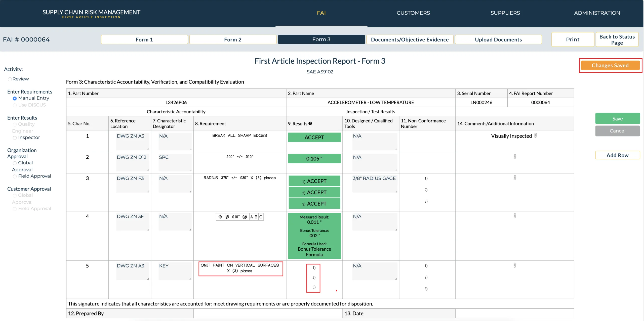Image resolution: width=644 pixels, height=321 pixels.
Task: Click Reference Location field DWG ZN D12
Action: coord(133,162)
